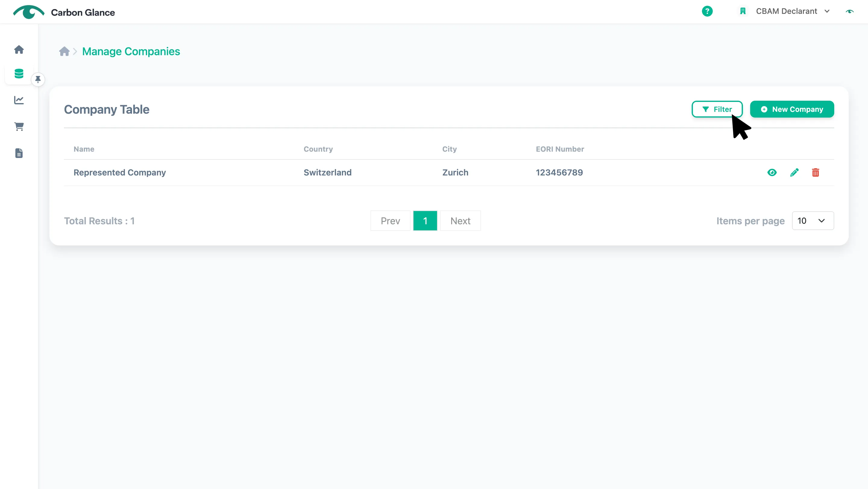Click the Represented Company name cell

(120, 172)
